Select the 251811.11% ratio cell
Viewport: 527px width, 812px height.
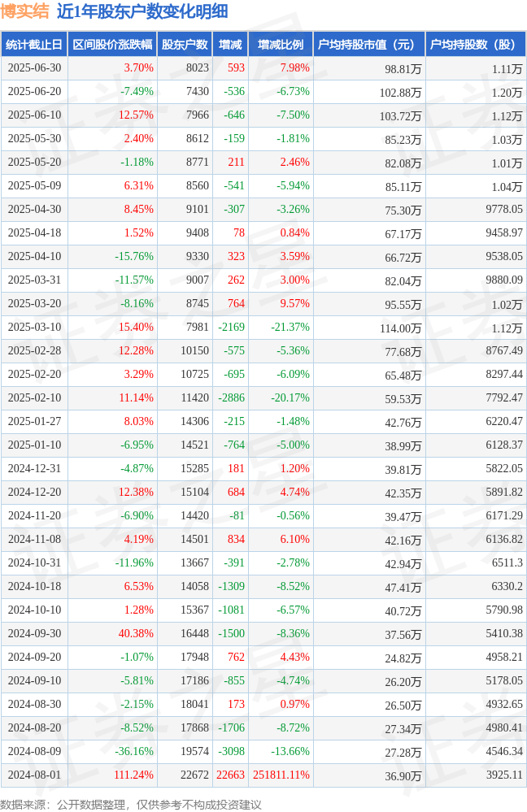pyautogui.click(x=281, y=775)
